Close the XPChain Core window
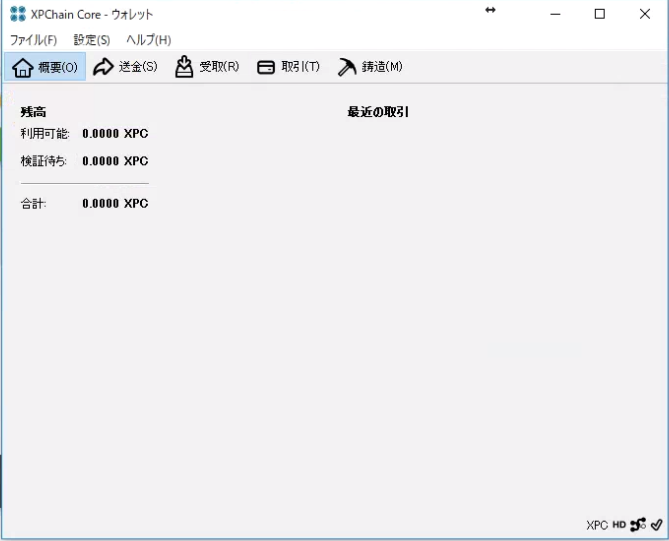This screenshot has width=669, height=541. pos(645,14)
